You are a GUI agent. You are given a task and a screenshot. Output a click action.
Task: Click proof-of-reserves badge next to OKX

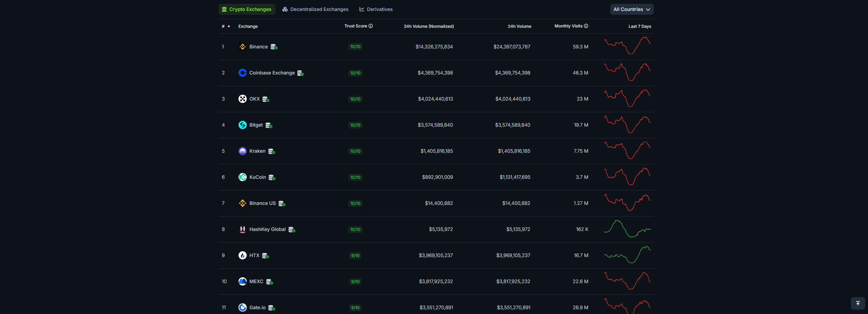point(266,99)
